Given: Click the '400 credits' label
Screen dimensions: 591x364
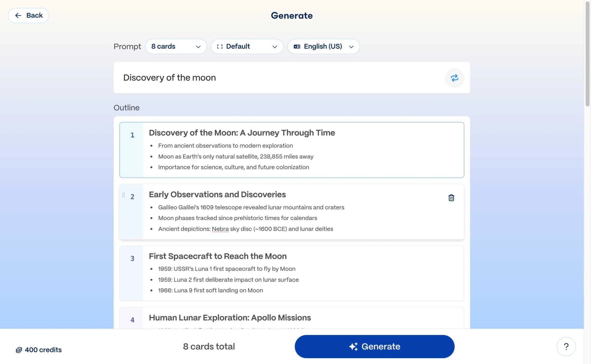Looking at the screenshot, I should click(x=43, y=350).
